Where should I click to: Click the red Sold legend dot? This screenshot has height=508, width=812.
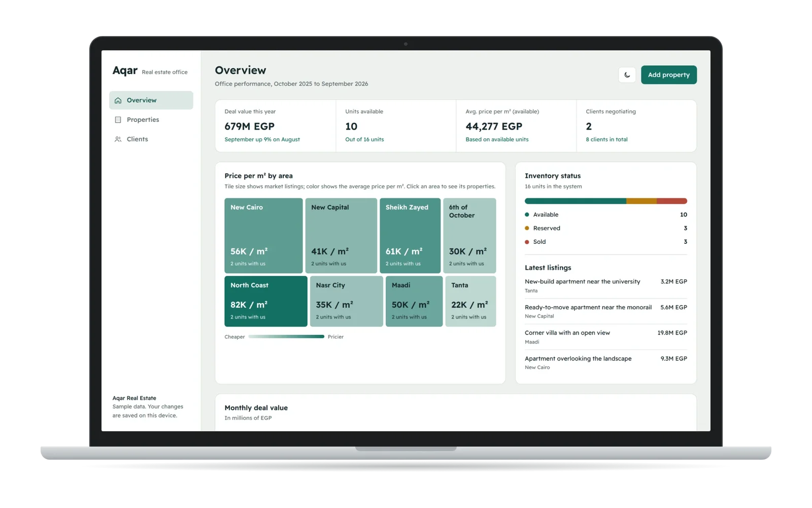527,242
